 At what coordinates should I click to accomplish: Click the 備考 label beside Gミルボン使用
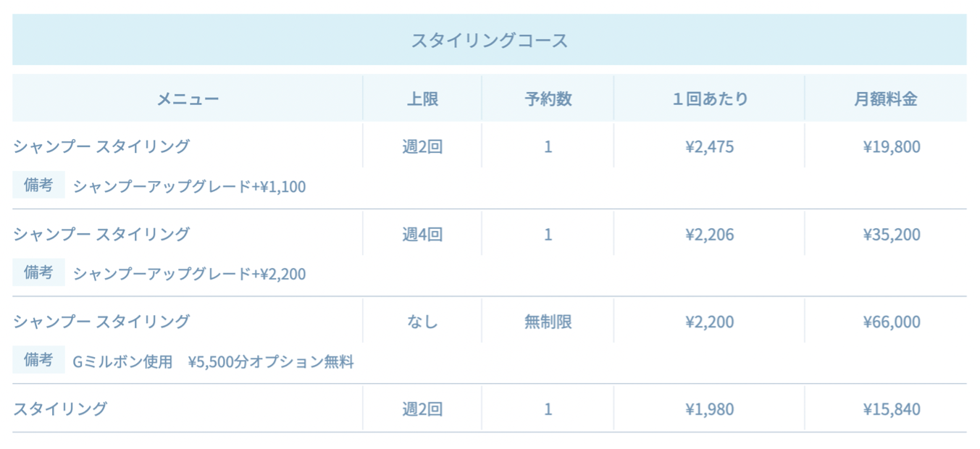[38, 360]
